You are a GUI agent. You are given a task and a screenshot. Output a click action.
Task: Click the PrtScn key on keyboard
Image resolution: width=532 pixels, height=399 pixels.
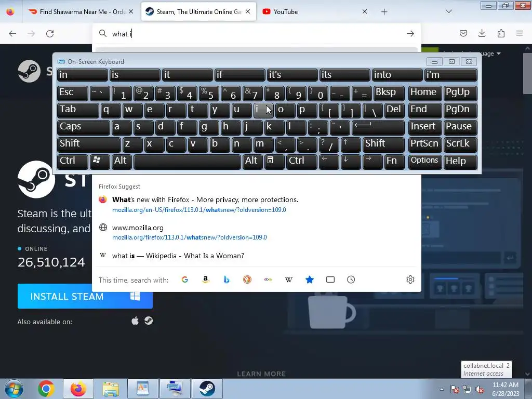[424, 144]
